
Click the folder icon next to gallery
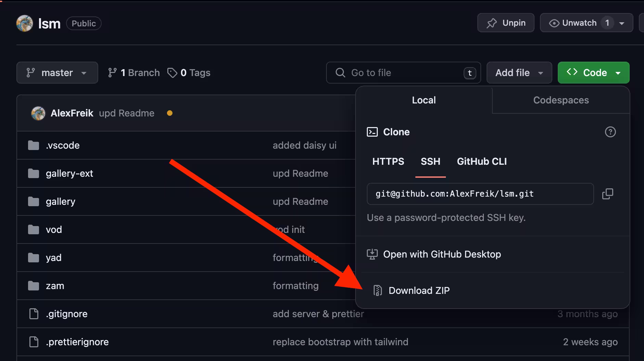click(34, 201)
